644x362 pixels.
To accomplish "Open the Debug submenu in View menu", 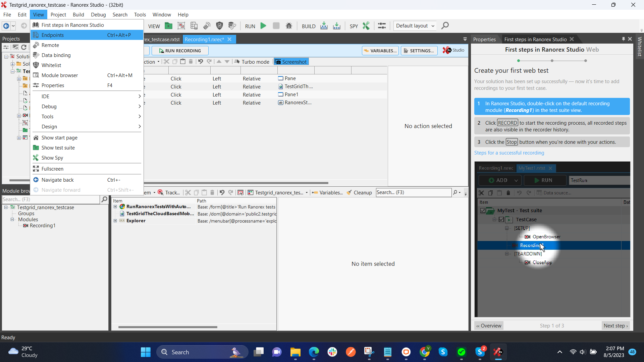I will [x=87, y=107].
